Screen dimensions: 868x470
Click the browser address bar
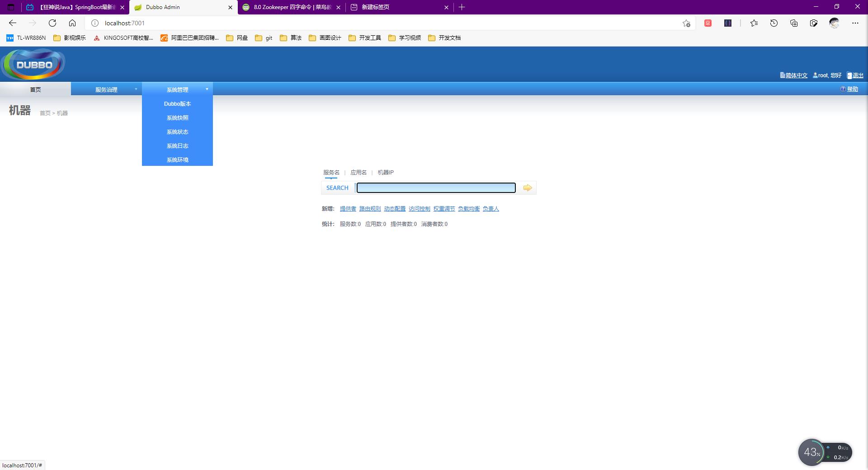click(389, 23)
